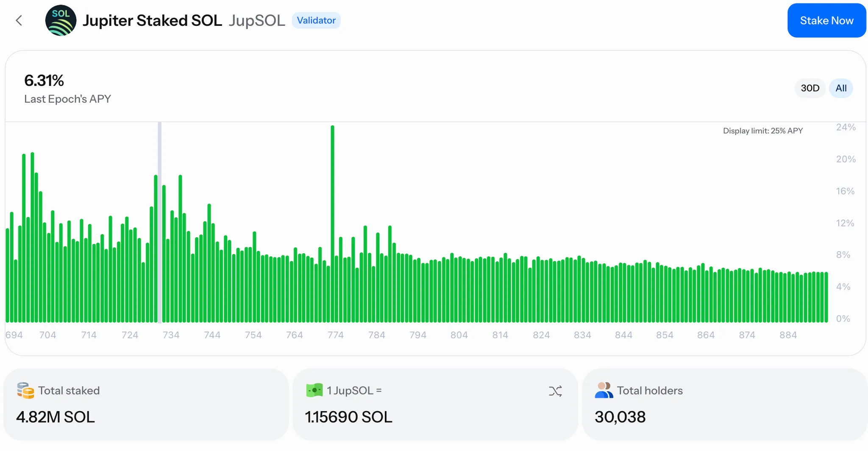Click the last bar on the chart's right
Image resolution: width=868 pixels, height=451 pixels.
[x=826, y=297]
